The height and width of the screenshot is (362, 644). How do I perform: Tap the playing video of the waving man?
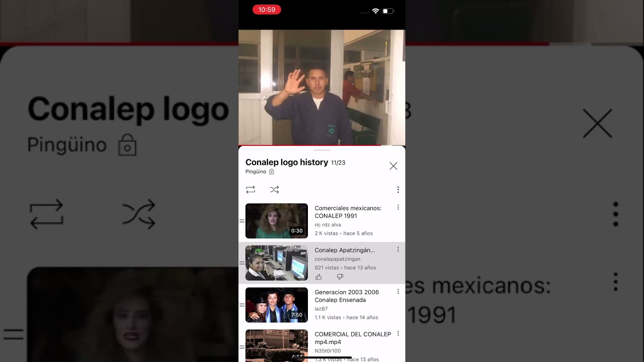point(322,87)
